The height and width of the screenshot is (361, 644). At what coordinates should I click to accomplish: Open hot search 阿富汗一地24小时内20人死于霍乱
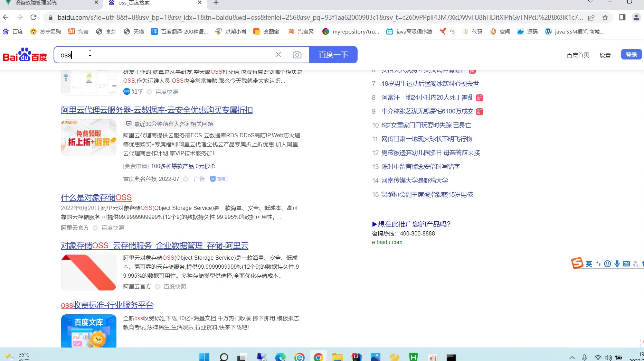(427, 98)
